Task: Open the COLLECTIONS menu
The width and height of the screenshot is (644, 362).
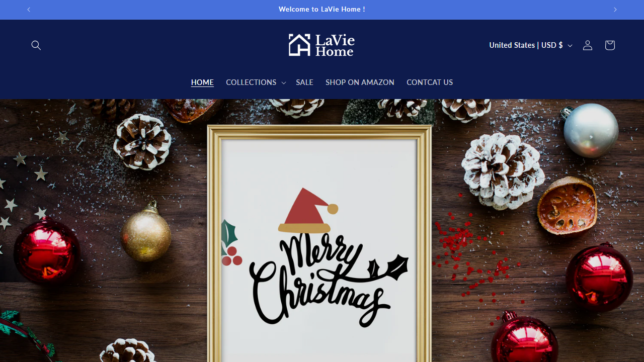Action: coord(251,82)
